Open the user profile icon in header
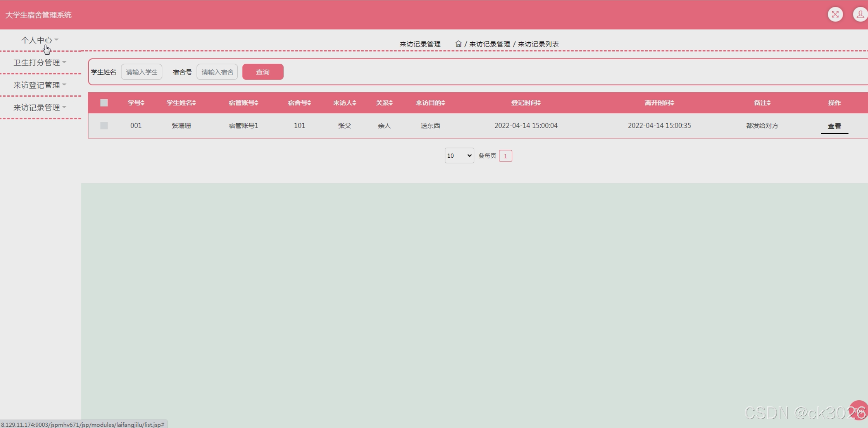The height and width of the screenshot is (428, 868). (860, 15)
